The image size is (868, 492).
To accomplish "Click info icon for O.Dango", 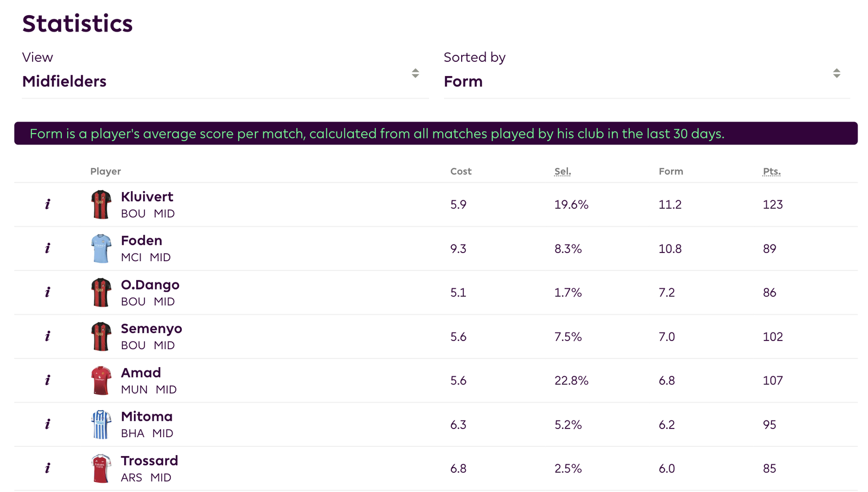I will 48,292.
